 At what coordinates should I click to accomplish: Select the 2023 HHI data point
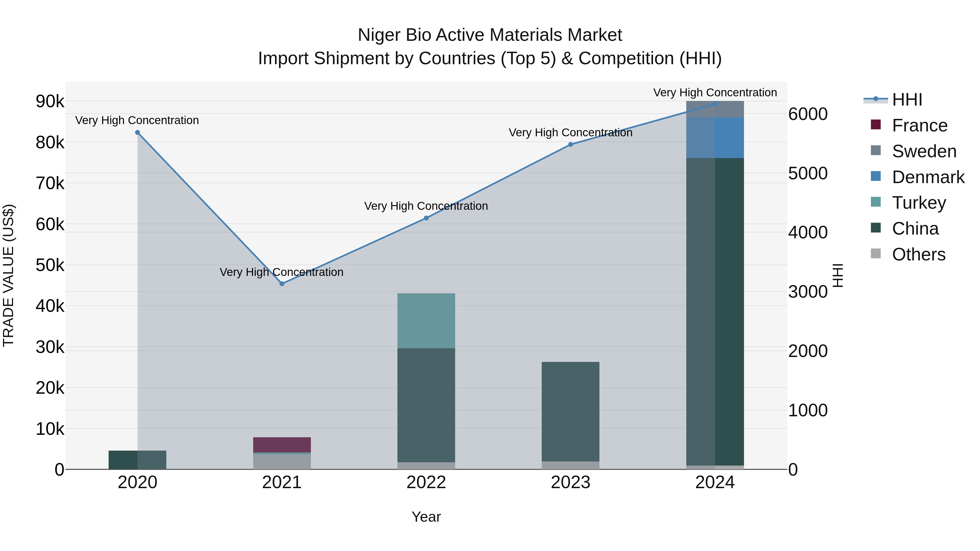(571, 144)
